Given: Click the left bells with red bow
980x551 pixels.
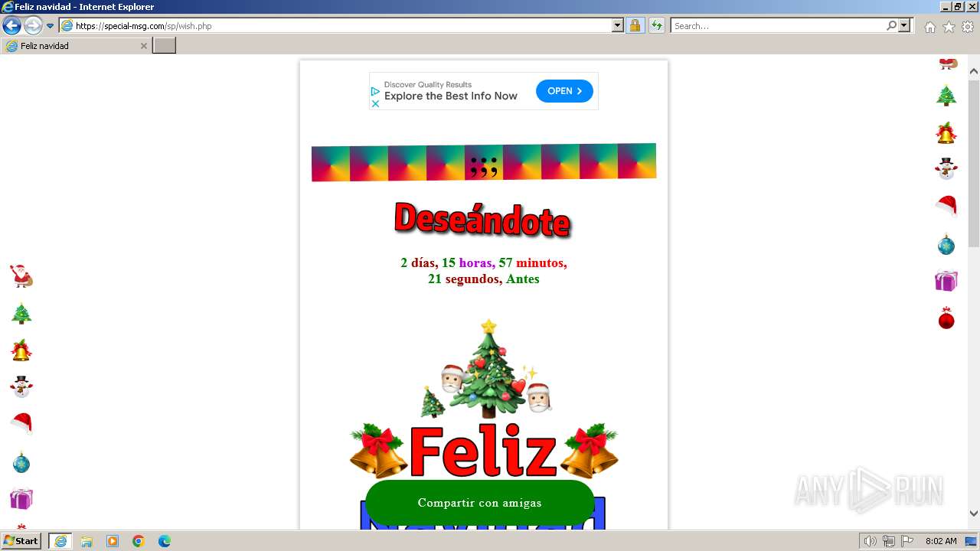Looking at the screenshot, I should coord(378,451).
